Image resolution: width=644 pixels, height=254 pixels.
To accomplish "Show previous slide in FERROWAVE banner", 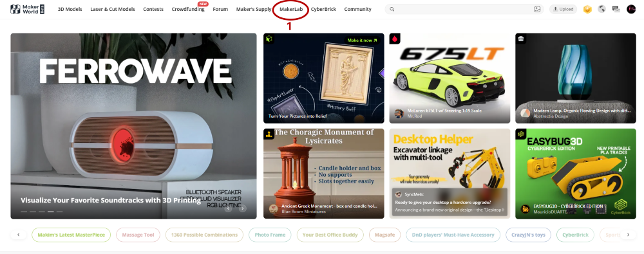I will 229,208.
